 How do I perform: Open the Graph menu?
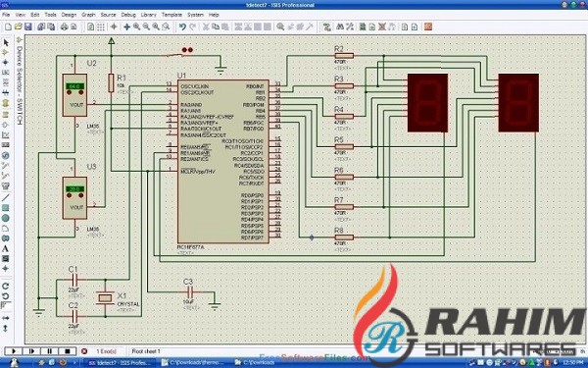(x=88, y=15)
